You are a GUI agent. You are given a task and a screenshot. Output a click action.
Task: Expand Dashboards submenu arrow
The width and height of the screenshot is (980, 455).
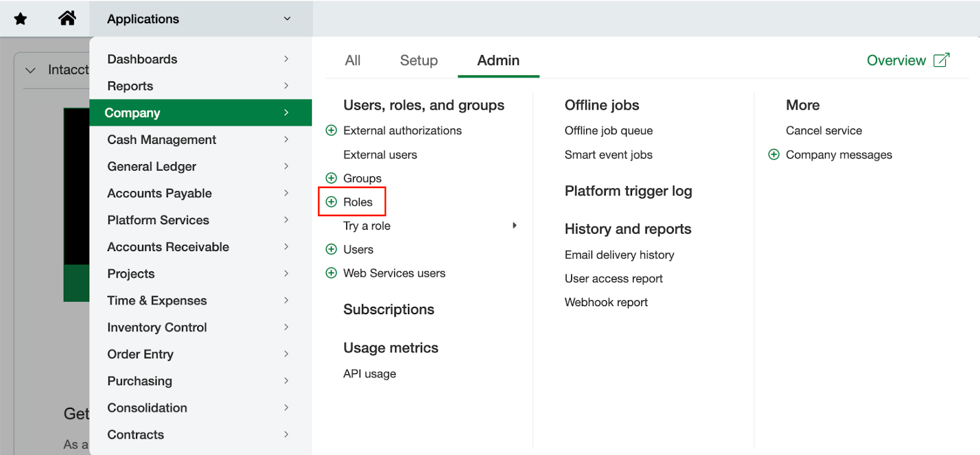pyautogui.click(x=286, y=59)
